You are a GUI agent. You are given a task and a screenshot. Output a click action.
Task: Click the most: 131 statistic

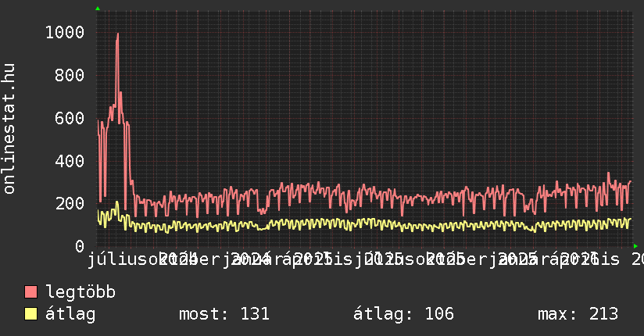[224, 314]
